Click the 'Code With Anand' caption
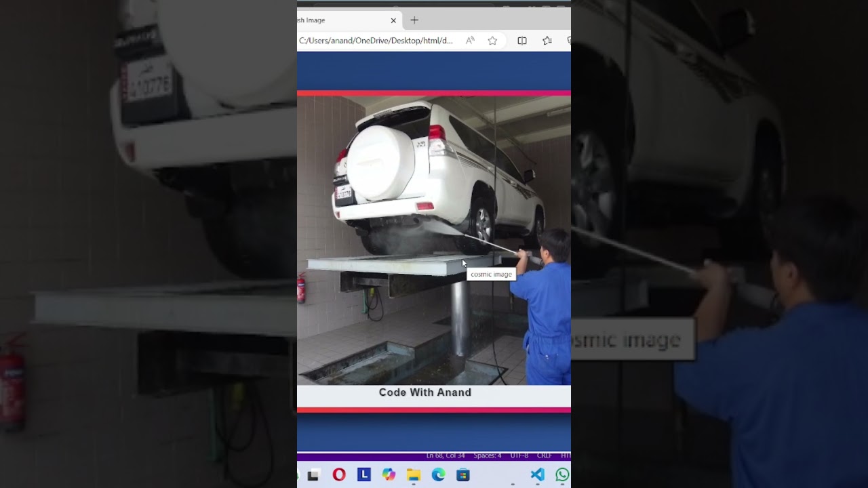 [x=425, y=392]
